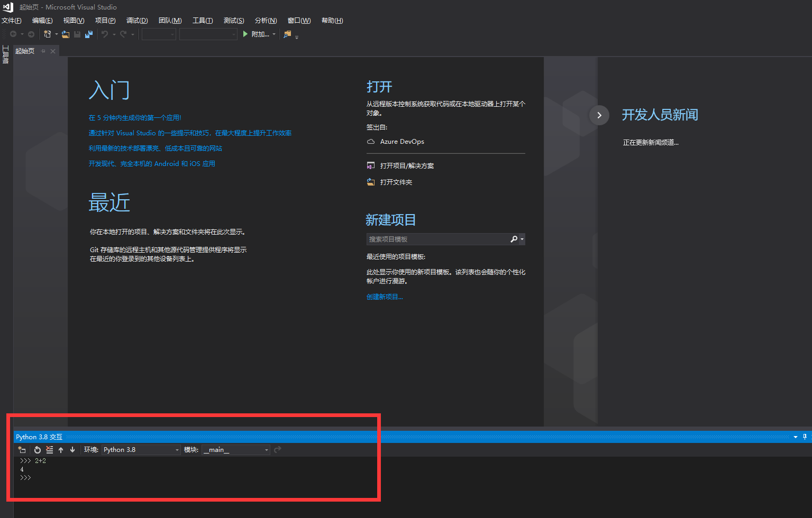This screenshot has height=518, width=812.
Task: Open the Navigate Backward history dropdown
Action: pyautogui.click(x=22, y=34)
